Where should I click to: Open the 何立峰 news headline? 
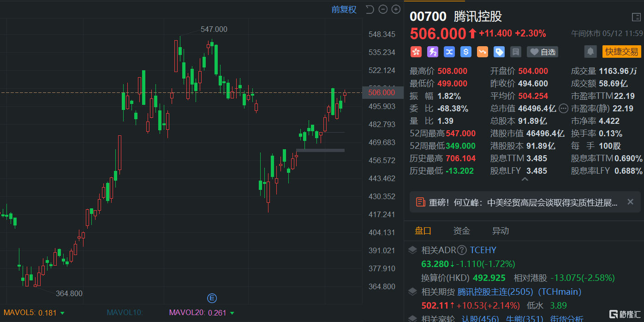tap(523, 202)
